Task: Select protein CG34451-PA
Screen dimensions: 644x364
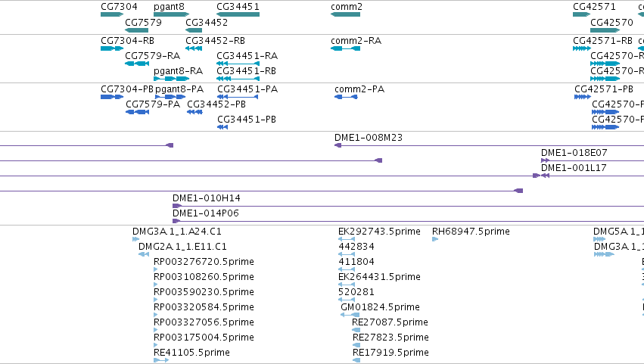Action: [x=247, y=89]
